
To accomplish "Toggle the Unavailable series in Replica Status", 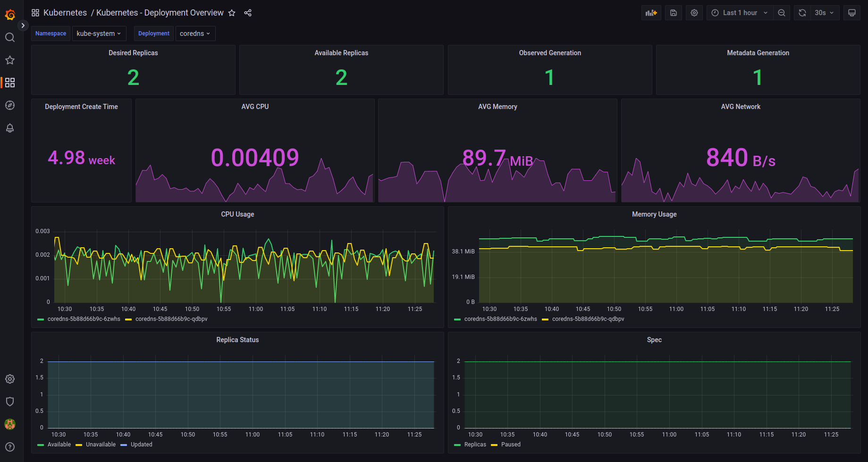I will point(100,445).
